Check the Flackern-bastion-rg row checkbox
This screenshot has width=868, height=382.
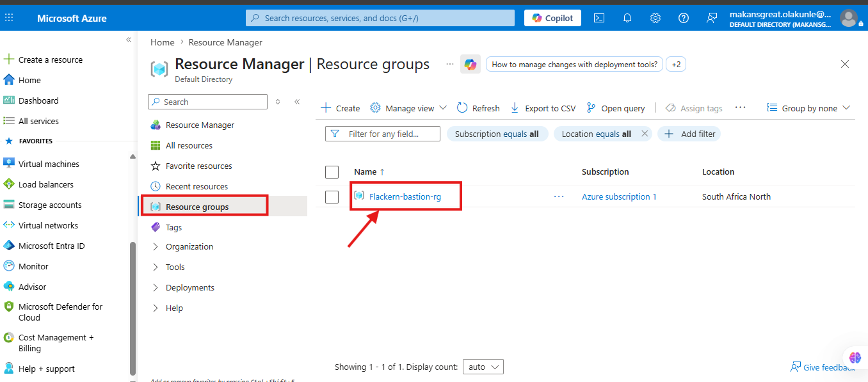click(x=332, y=197)
